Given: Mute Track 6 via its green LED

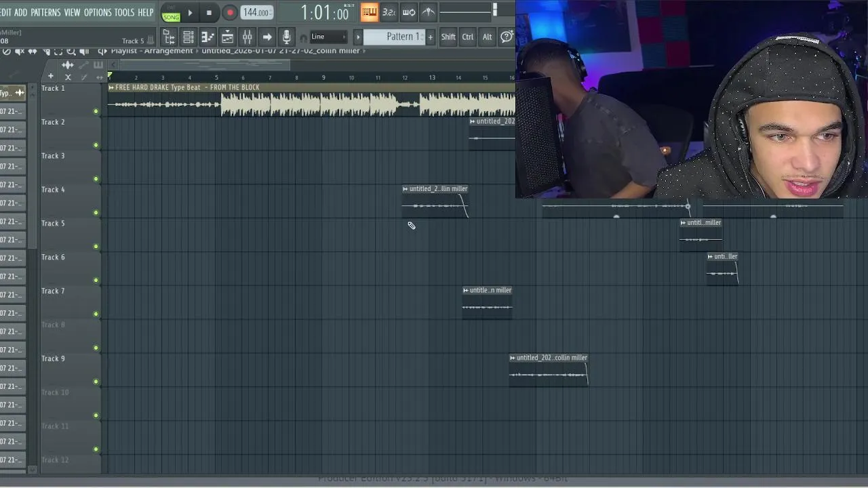Looking at the screenshot, I should (x=96, y=280).
